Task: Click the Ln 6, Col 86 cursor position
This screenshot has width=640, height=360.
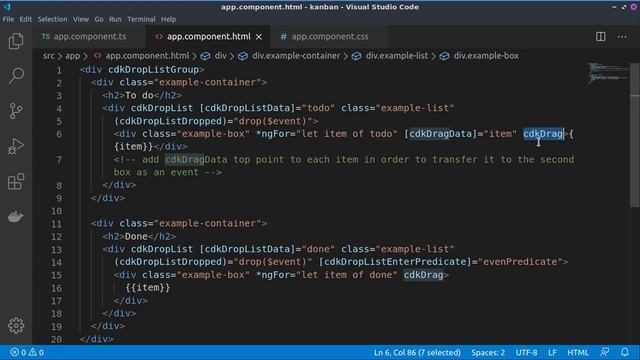Action: (417, 352)
